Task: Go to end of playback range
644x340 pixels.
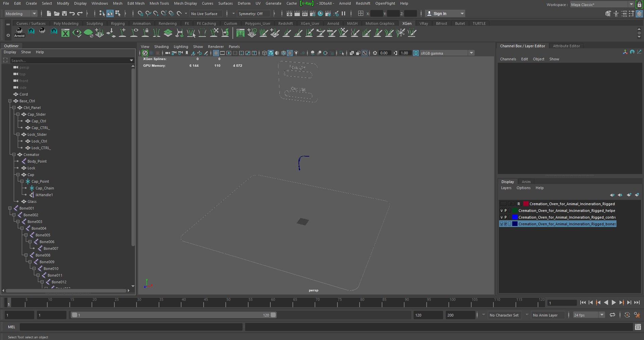Action: point(637,302)
